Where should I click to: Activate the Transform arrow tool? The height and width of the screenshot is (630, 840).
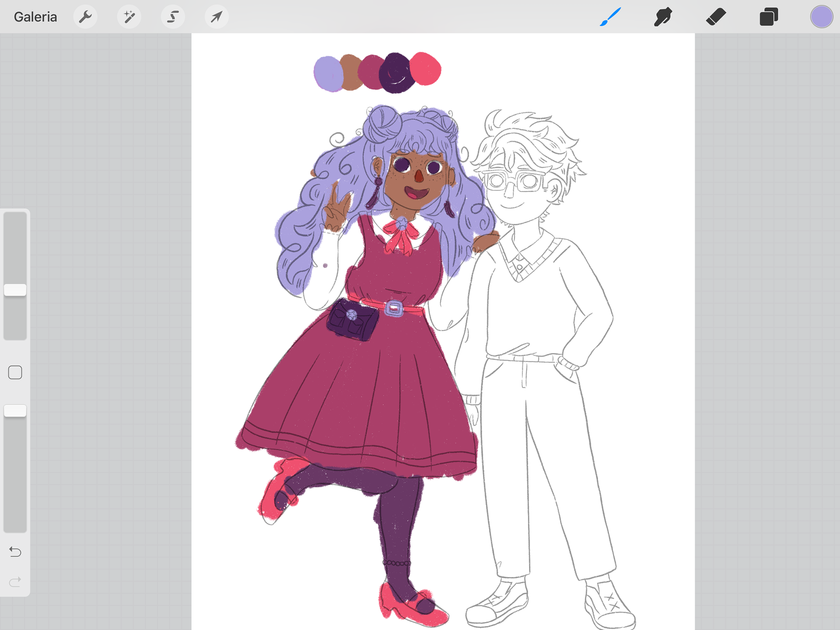[217, 17]
